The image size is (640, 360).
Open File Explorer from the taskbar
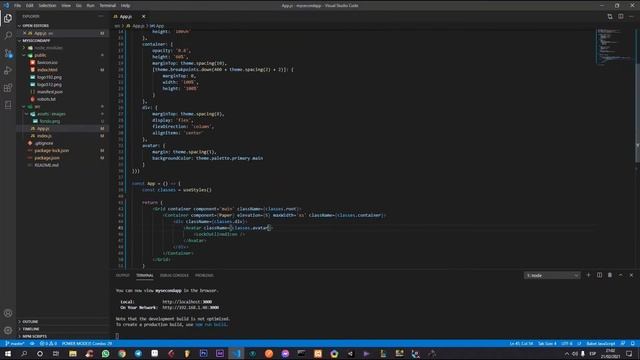click(73, 353)
